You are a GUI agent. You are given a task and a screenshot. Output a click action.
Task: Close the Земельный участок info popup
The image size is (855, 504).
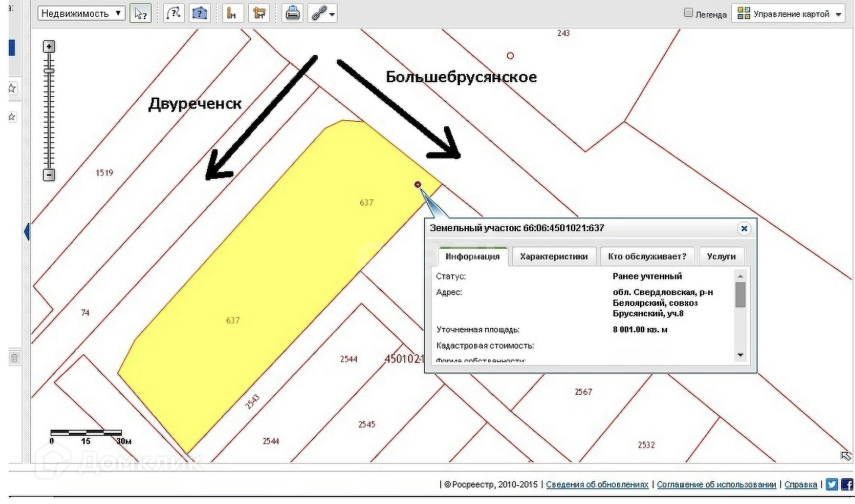pos(743,228)
